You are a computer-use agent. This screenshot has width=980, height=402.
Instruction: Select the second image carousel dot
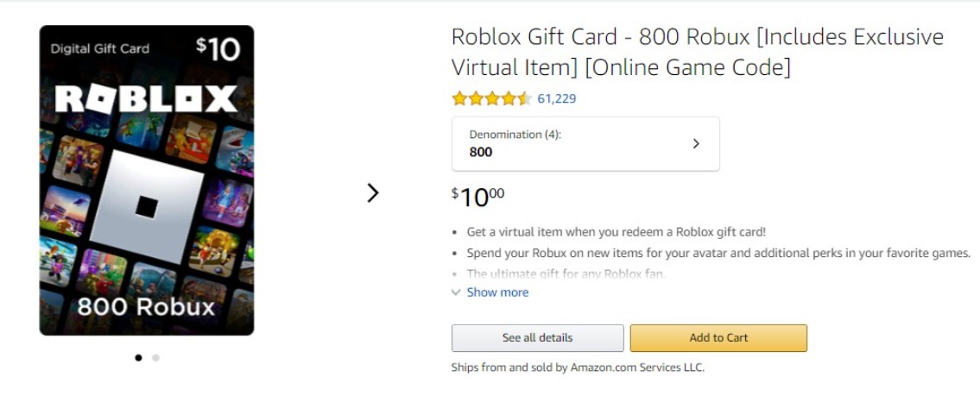155,357
